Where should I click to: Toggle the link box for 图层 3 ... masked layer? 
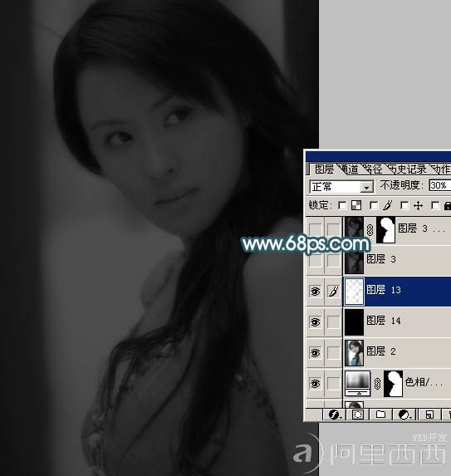[x=334, y=229]
